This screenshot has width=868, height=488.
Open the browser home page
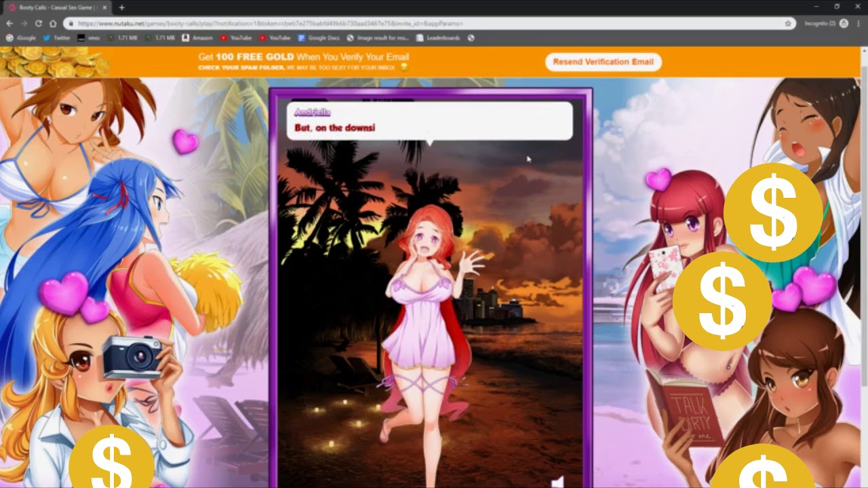53,23
